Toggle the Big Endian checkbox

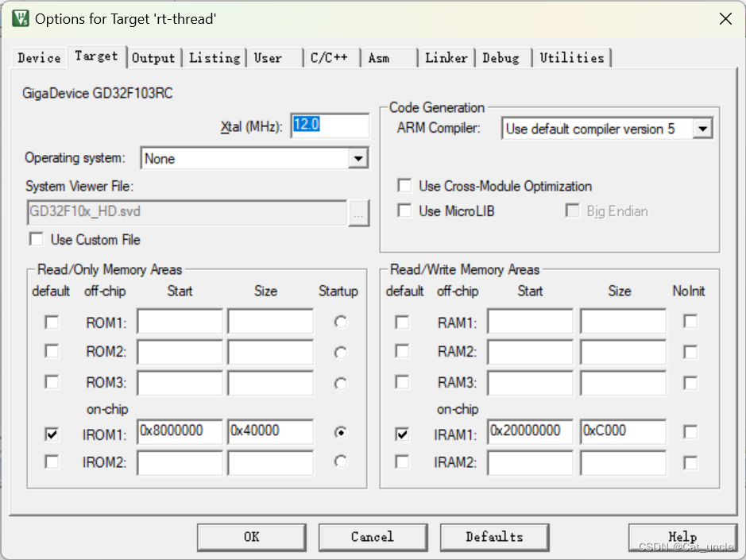tap(572, 210)
